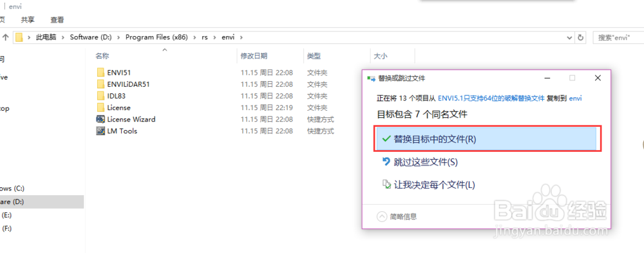
Task: Close the 替换或跳过文件 dialog
Action: pyautogui.click(x=598, y=78)
